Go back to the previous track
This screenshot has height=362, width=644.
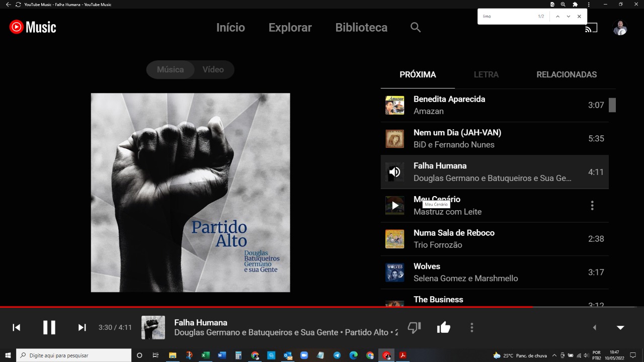tap(17, 328)
